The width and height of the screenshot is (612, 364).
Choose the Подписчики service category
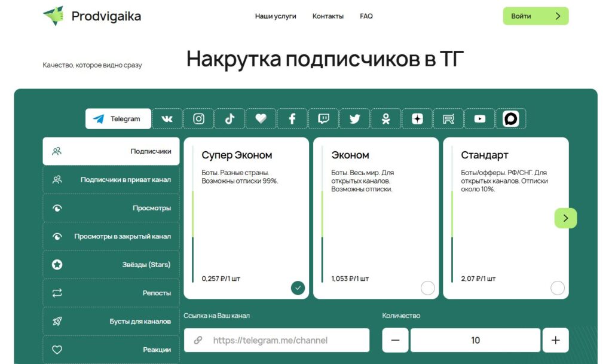111,151
